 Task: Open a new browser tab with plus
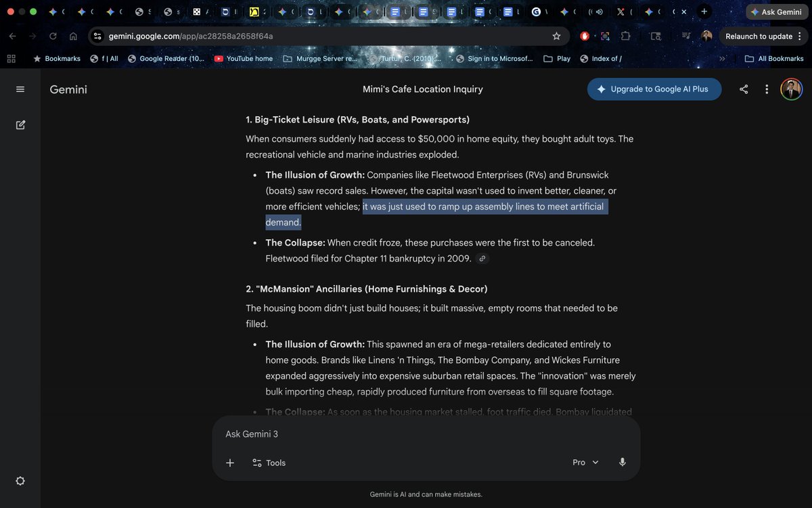[704, 12]
